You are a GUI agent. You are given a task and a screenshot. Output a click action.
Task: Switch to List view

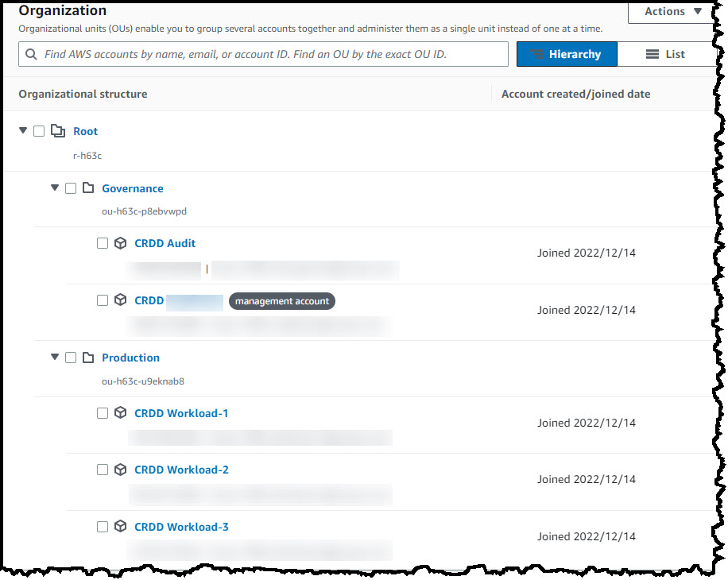[666, 54]
